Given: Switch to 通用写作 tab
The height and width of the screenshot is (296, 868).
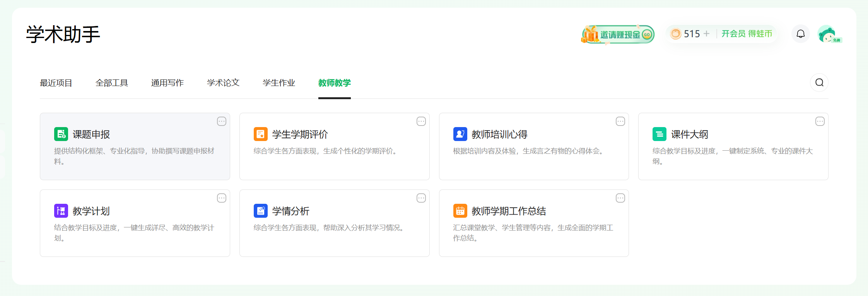Looking at the screenshot, I should tap(167, 83).
